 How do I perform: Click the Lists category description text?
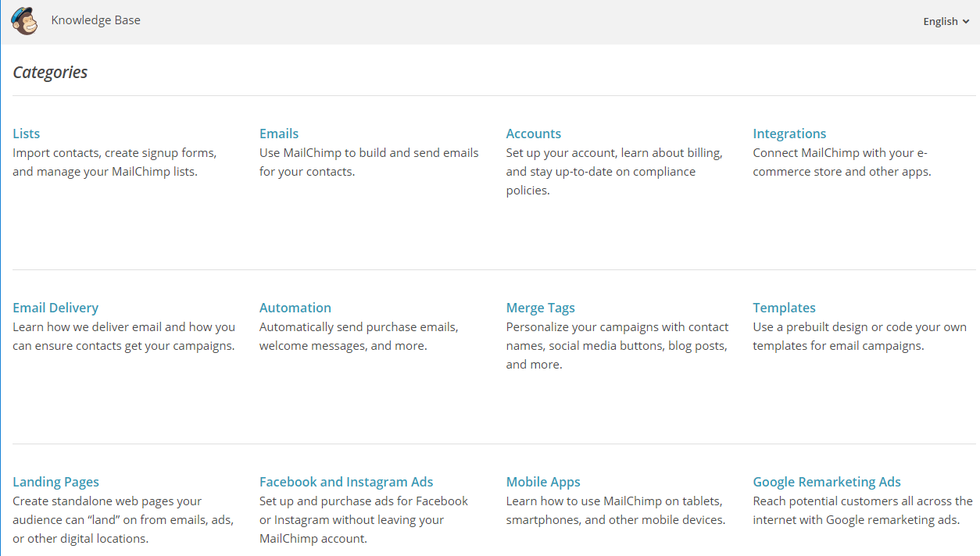[x=114, y=162]
